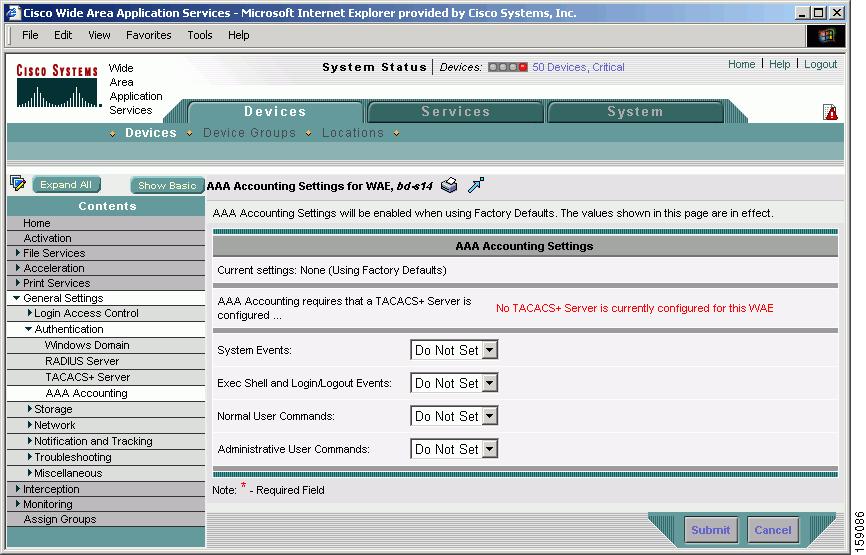
Task: Click the Submit button
Action: click(x=710, y=530)
